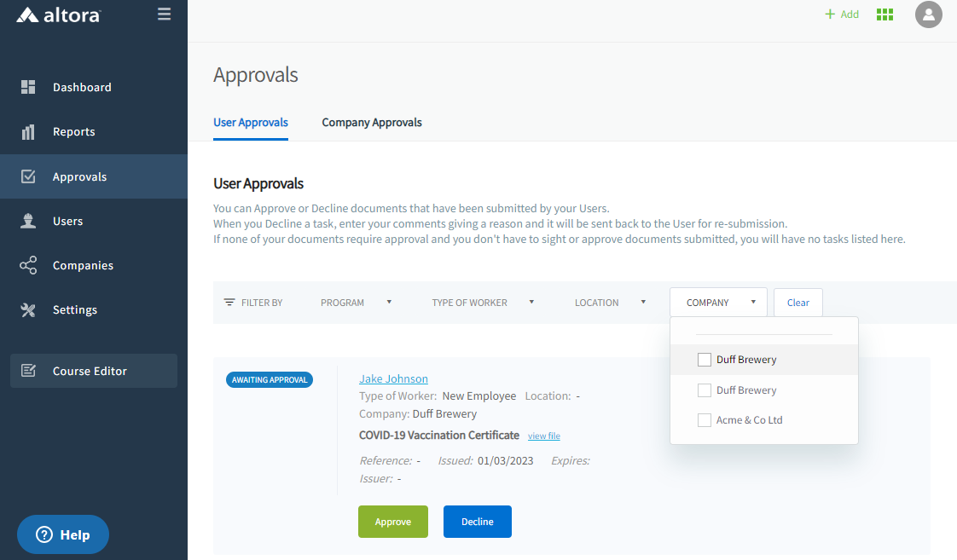The image size is (957, 560).
Task: Switch to the Company Approvals tab
Action: click(x=372, y=123)
